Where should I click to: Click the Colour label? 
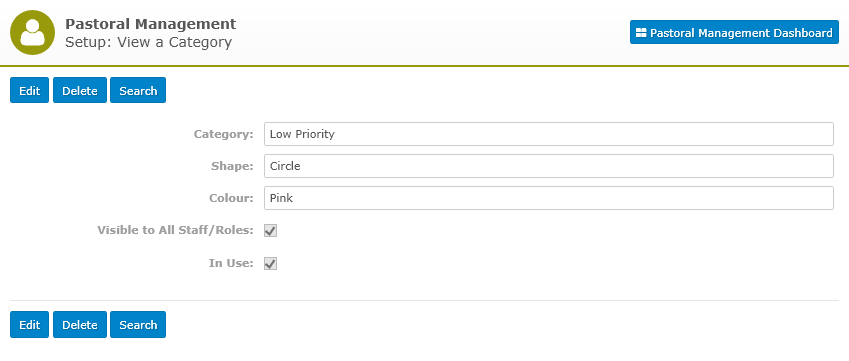(x=231, y=198)
